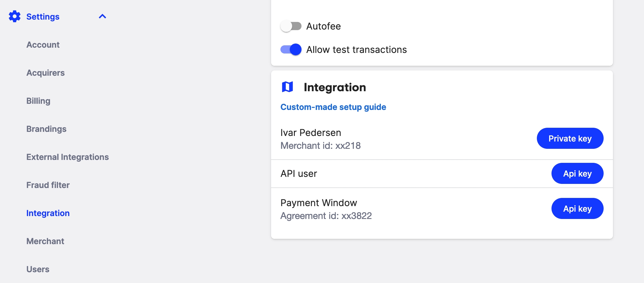644x283 pixels.
Task: Select Integration in the sidebar
Action: click(x=48, y=213)
